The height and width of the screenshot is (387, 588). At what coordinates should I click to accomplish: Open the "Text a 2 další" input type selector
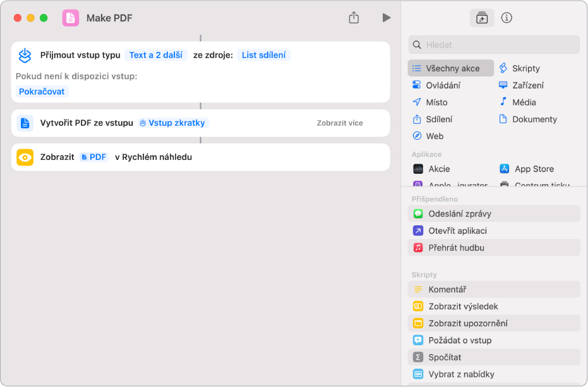point(155,55)
